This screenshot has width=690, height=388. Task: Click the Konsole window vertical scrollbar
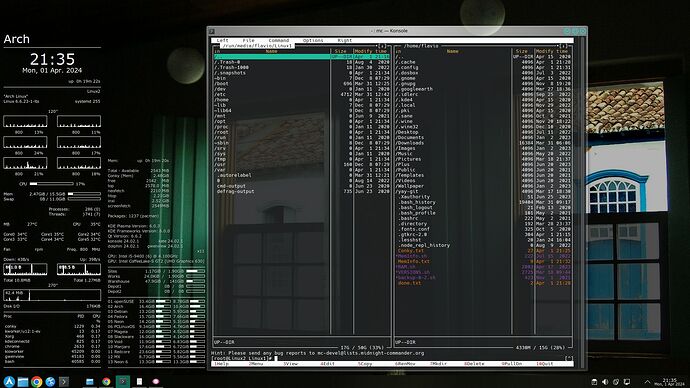coord(583,203)
